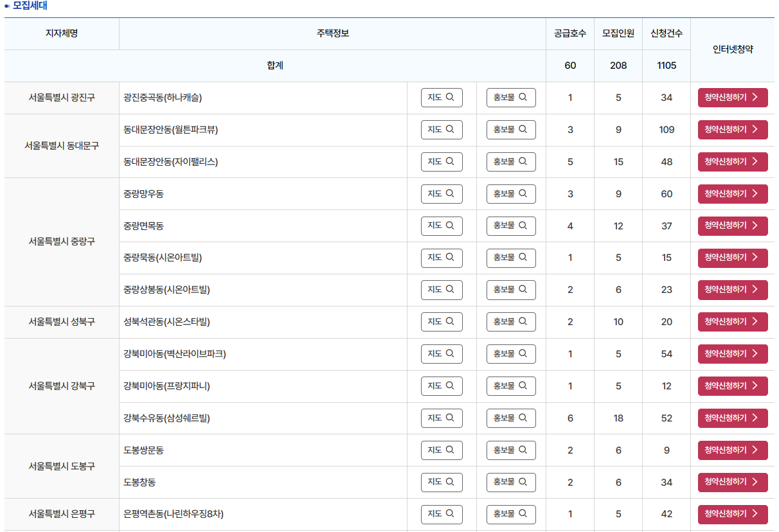
Task: Apply via 청약신청하기 for 중랑면목동
Action: (733, 226)
